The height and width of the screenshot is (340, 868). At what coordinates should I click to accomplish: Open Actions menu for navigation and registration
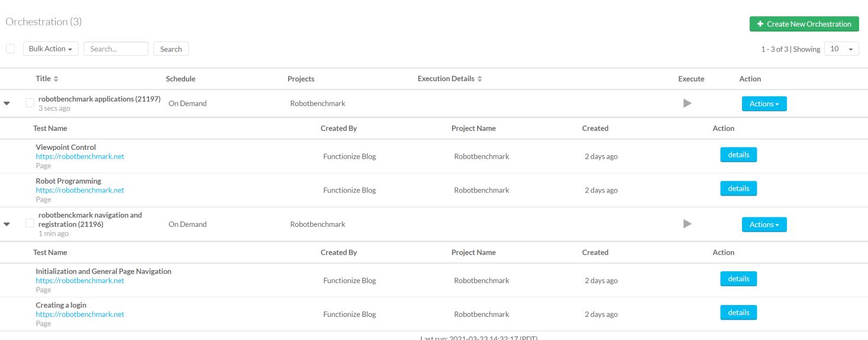tap(764, 224)
